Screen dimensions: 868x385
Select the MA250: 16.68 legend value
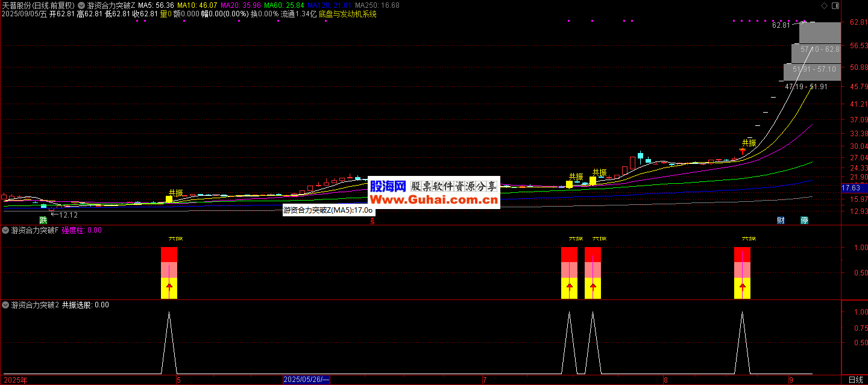[377, 5]
